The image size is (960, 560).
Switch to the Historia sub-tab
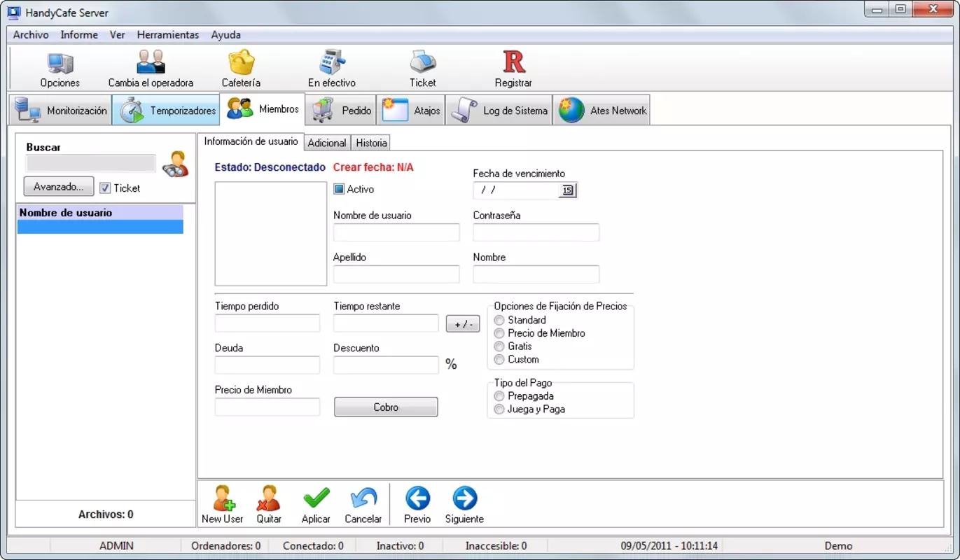pyautogui.click(x=371, y=143)
